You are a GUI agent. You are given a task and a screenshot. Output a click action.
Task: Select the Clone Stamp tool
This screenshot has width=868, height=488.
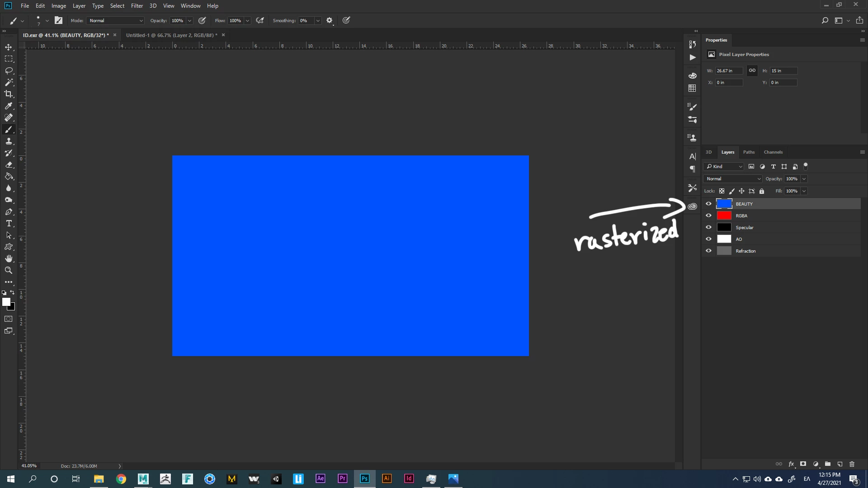tap(9, 141)
